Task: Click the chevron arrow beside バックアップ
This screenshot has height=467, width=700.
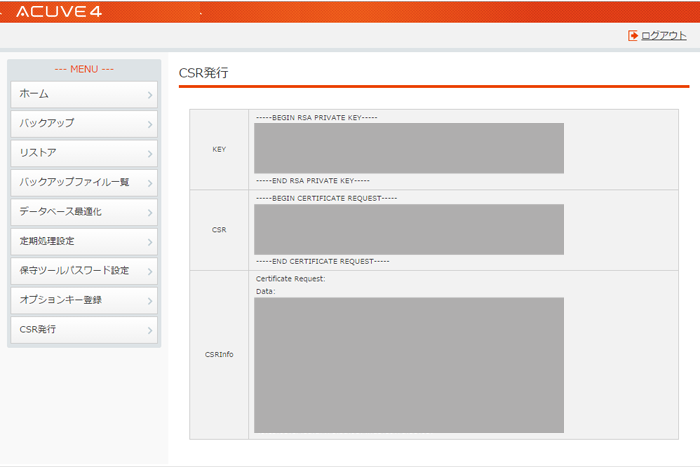Action: pyautogui.click(x=150, y=125)
